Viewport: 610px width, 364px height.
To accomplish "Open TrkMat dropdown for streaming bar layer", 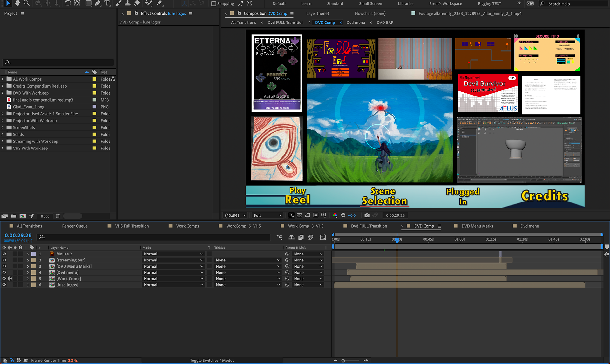I will [x=248, y=260].
